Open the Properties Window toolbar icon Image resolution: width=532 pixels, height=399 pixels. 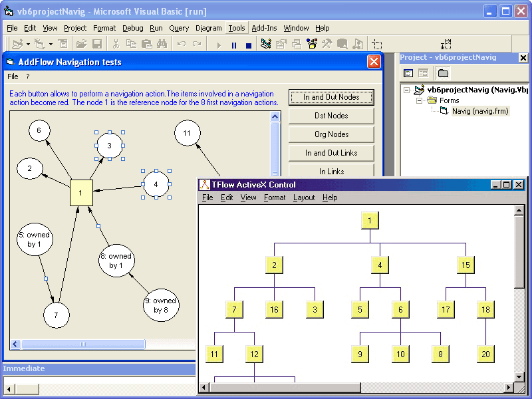pyautogui.click(x=281, y=44)
